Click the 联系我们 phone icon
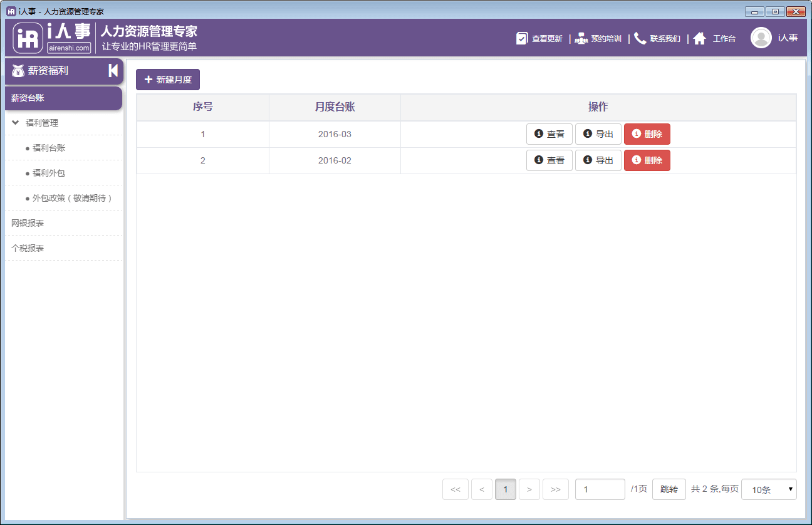Image resolution: width=812 pixels, height=525 pixels. (x=640, y=38)
